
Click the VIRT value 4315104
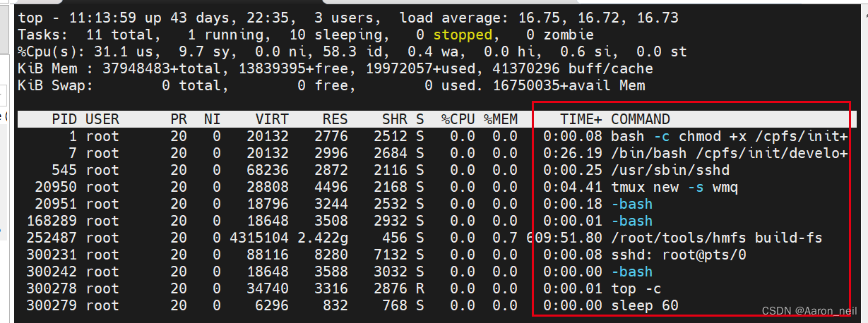259,238
